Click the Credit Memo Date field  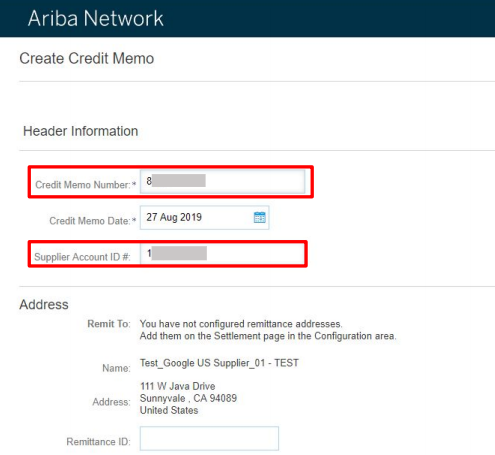(x=204, y=218)
